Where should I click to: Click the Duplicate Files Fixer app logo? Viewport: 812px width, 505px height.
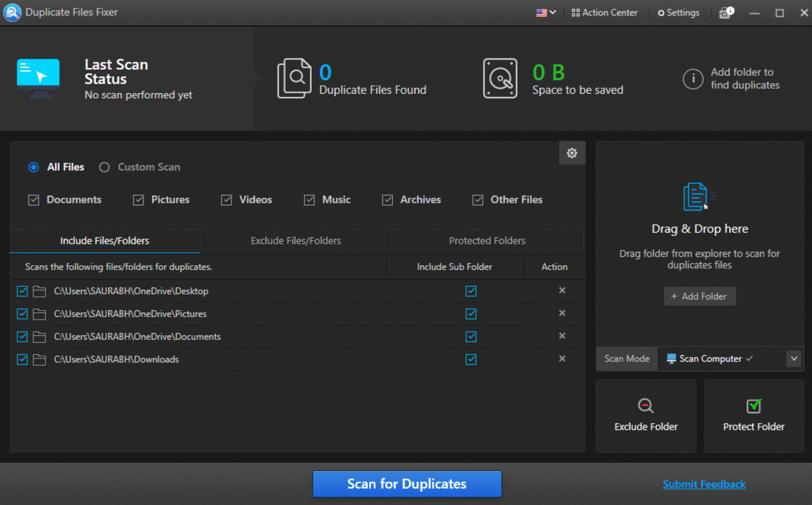(x=12, y=12)
